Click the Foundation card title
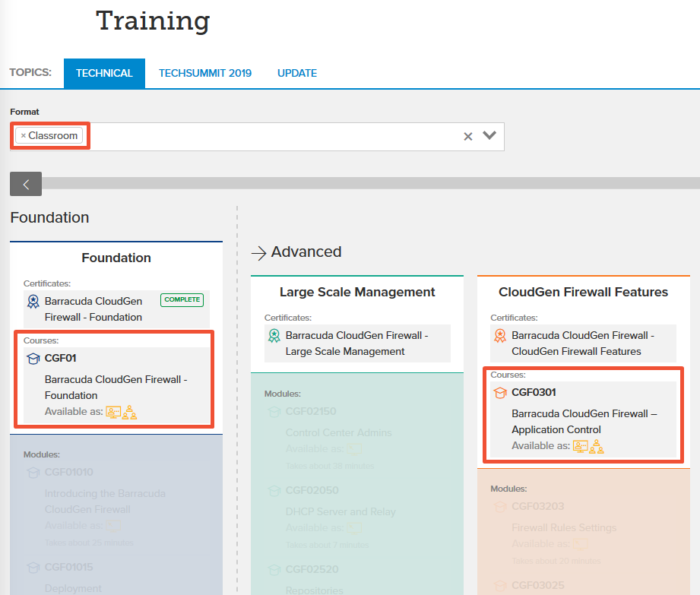This screenshot has width=700, height=595. click(116, 258)
